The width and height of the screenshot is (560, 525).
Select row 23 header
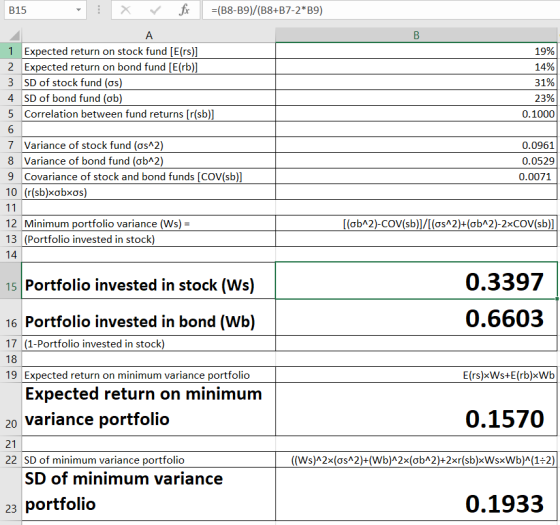point(11,494)
